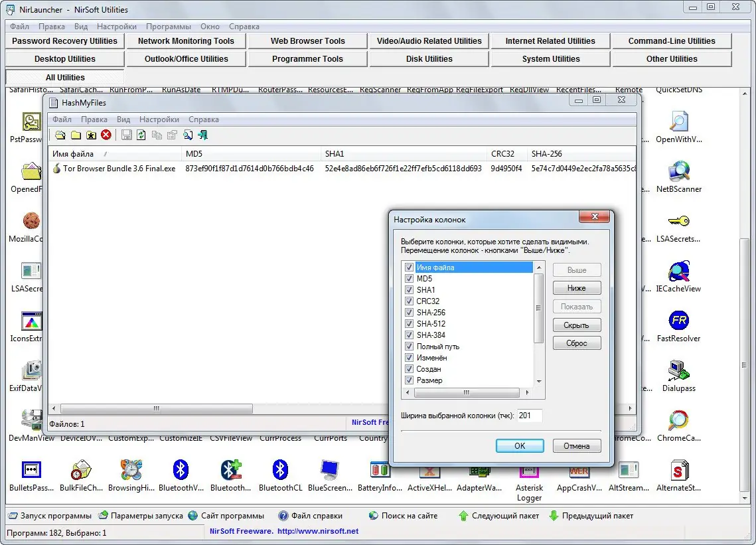Click the column list scroll down arrow
The width and height of the screenshot is (756, 545).
tap(539, 382)
